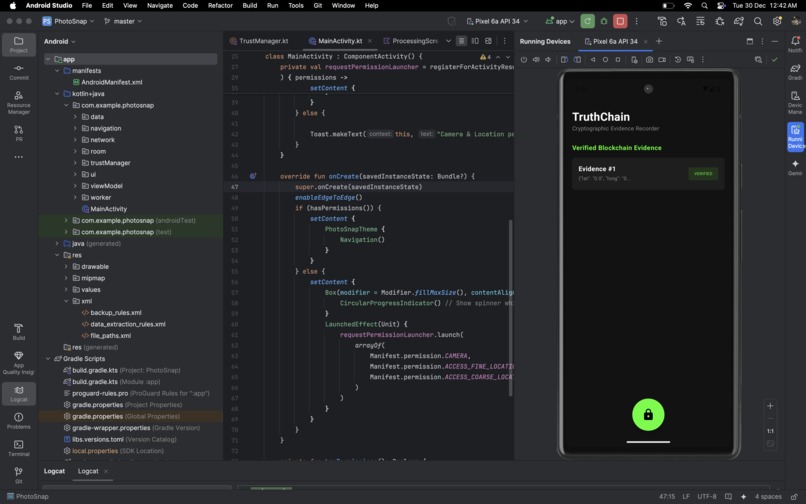This screenshot has height=504, width=806.
Task: Zoom in emulator with plus button
Action: 770,406
